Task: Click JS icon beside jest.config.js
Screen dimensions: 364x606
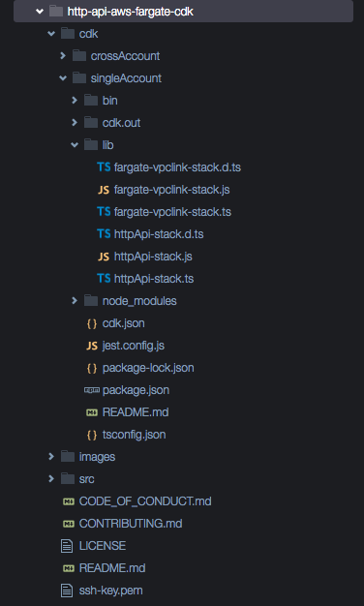Action: (x=92, y=346)
